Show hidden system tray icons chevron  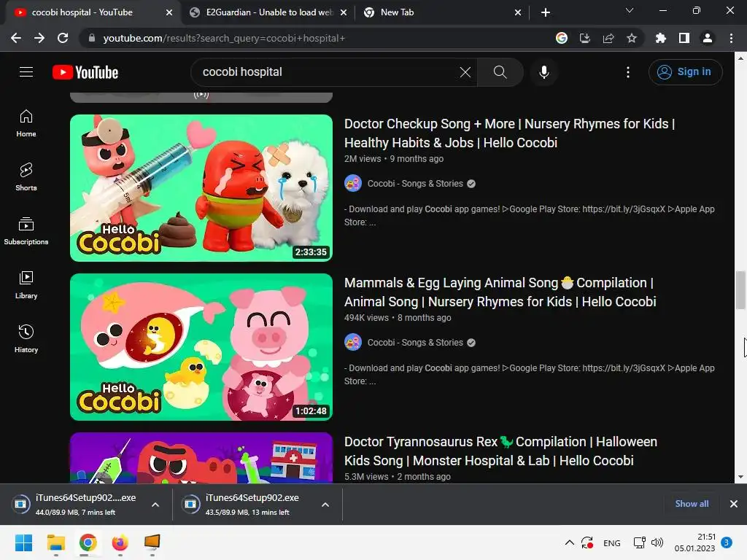click(569, 542)
